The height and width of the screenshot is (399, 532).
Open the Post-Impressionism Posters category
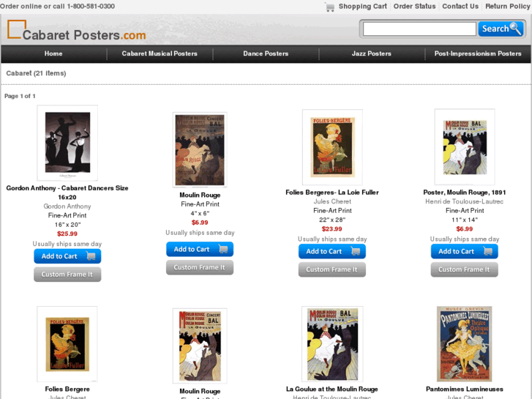pos(478,53)
